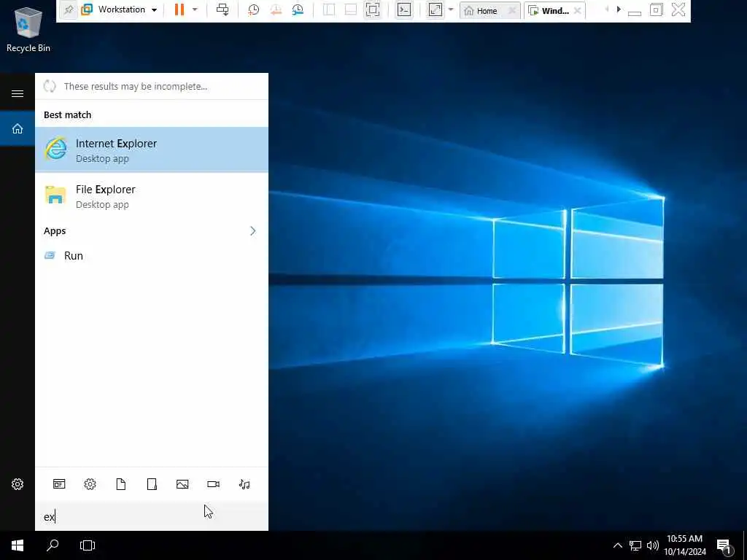Take a snapshot of this virtual machine
Screen dimensions: 747x560
pos(253,9)
